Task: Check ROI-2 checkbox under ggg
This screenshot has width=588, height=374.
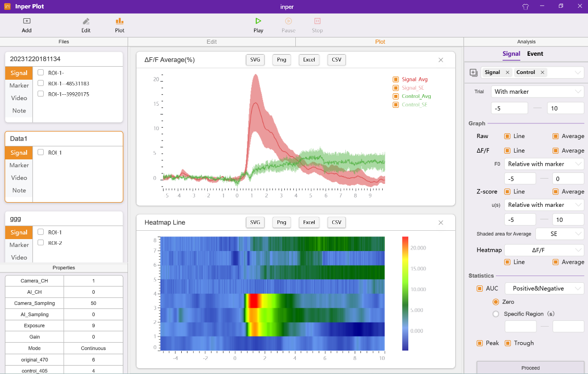Action: coord(41,242)
